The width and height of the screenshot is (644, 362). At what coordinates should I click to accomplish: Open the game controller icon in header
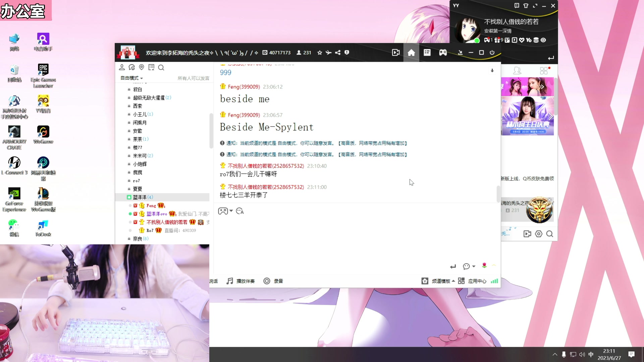click(x=443, y=53)
